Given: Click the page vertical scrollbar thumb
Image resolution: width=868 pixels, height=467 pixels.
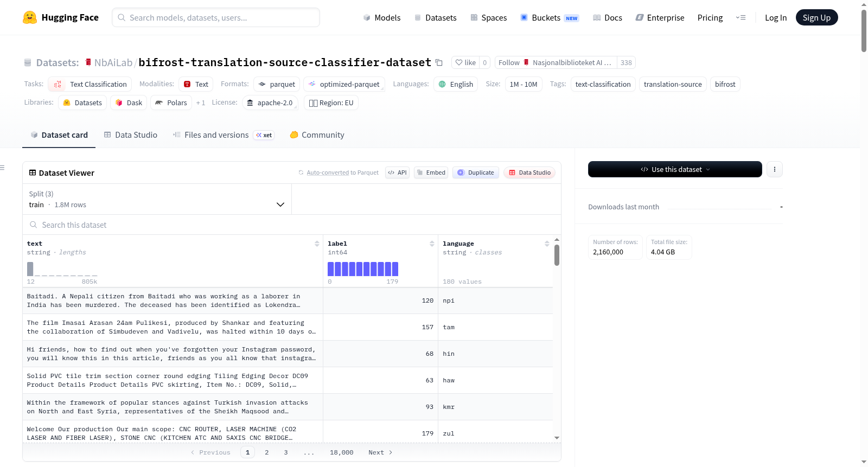Looking at the screenshot, I should click(864, 30).
